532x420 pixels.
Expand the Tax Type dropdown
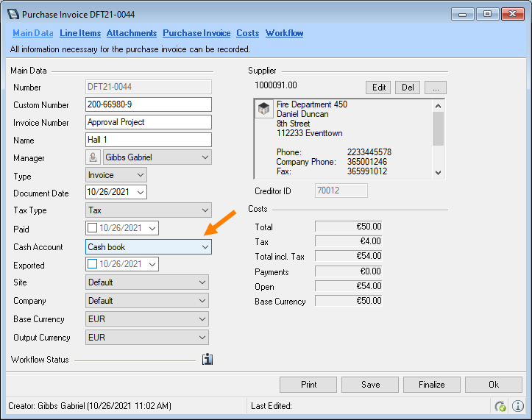205,211
